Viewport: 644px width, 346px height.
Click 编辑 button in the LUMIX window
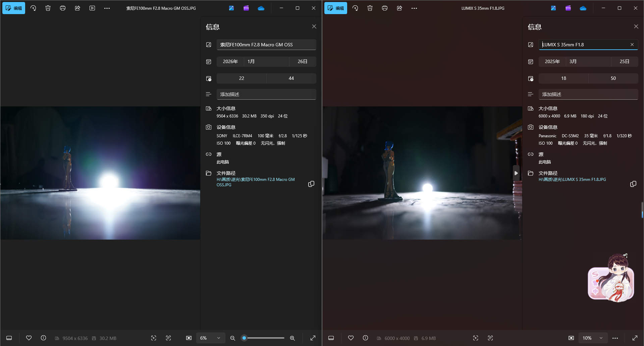pos(336,8)
